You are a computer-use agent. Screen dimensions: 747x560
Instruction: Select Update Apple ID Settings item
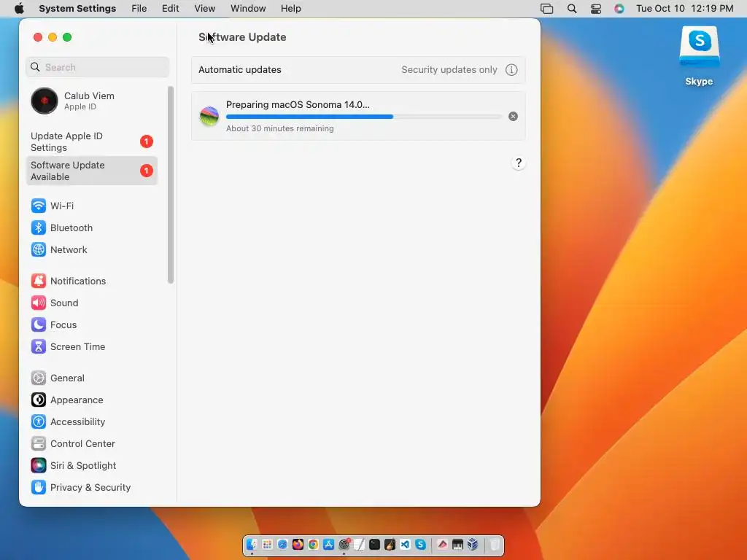pyautogui.click(x=91, y=142)
